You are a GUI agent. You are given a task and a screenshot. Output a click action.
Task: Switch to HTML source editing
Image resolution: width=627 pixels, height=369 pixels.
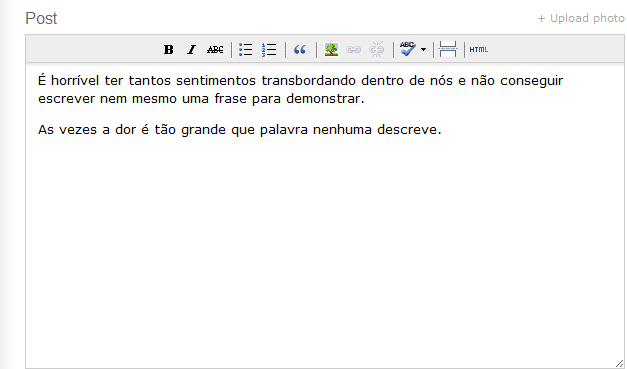(x=479, y=50)
